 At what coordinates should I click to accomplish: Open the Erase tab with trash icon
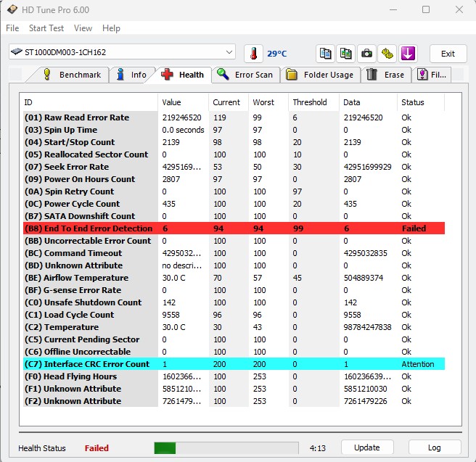(x=386, y=75)
